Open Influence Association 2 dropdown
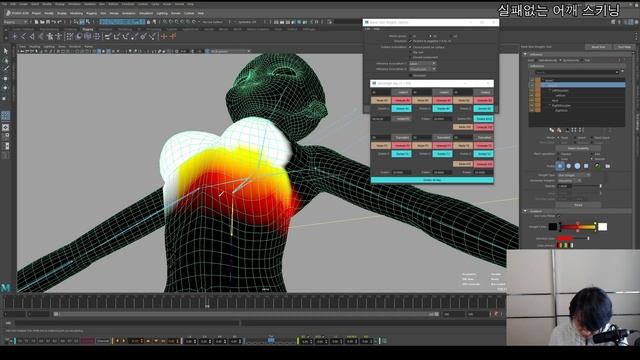640x360 pixels. (422, 69)
